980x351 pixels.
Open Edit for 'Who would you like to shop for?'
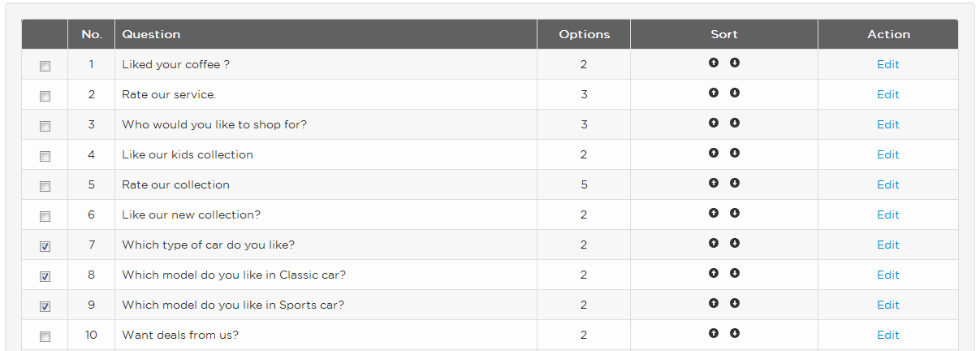[x=888, y=124]
